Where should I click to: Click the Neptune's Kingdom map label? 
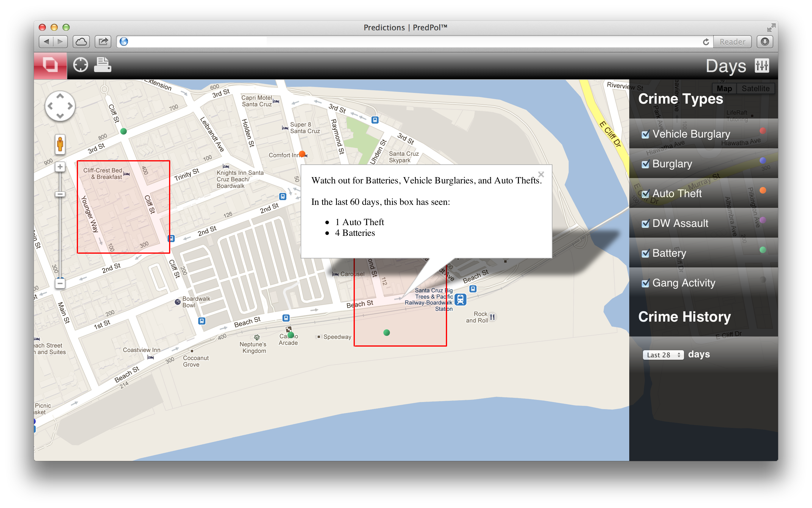pyautogui.click(x=253, y=348)
